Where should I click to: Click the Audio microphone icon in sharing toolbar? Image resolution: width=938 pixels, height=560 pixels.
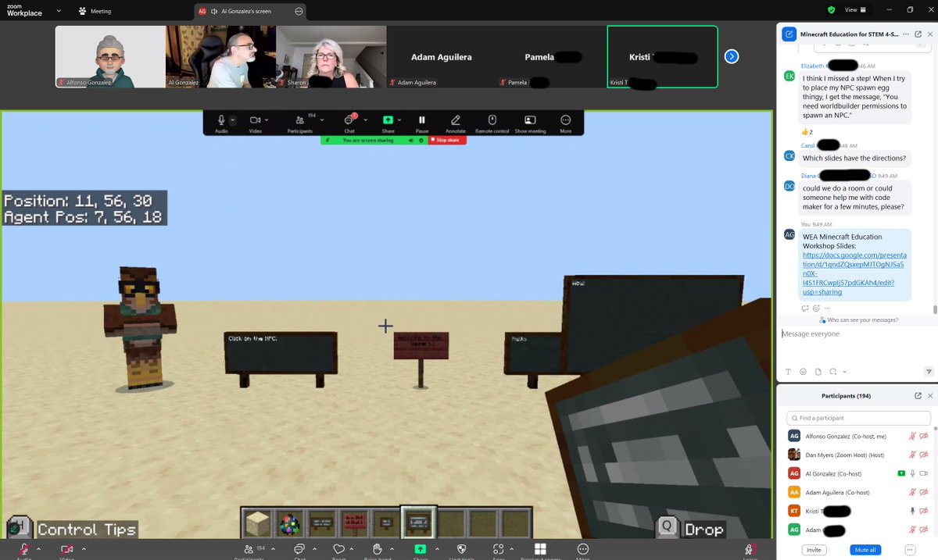(221, 120)
